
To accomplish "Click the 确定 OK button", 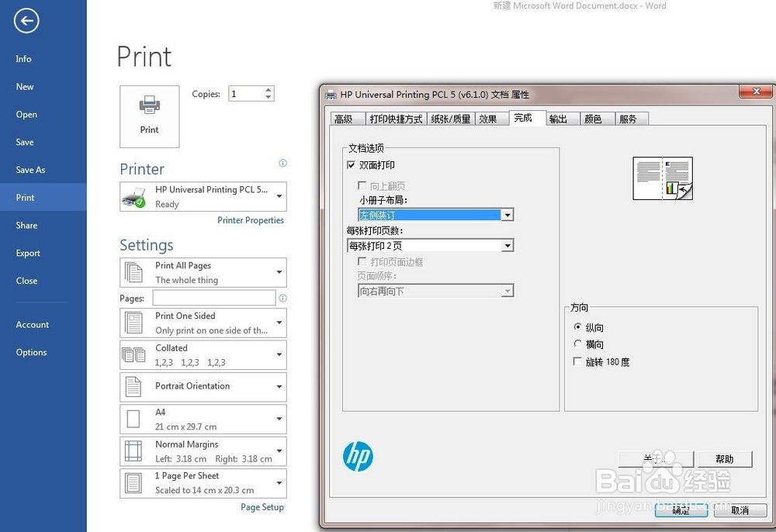I will coord(681,510).
